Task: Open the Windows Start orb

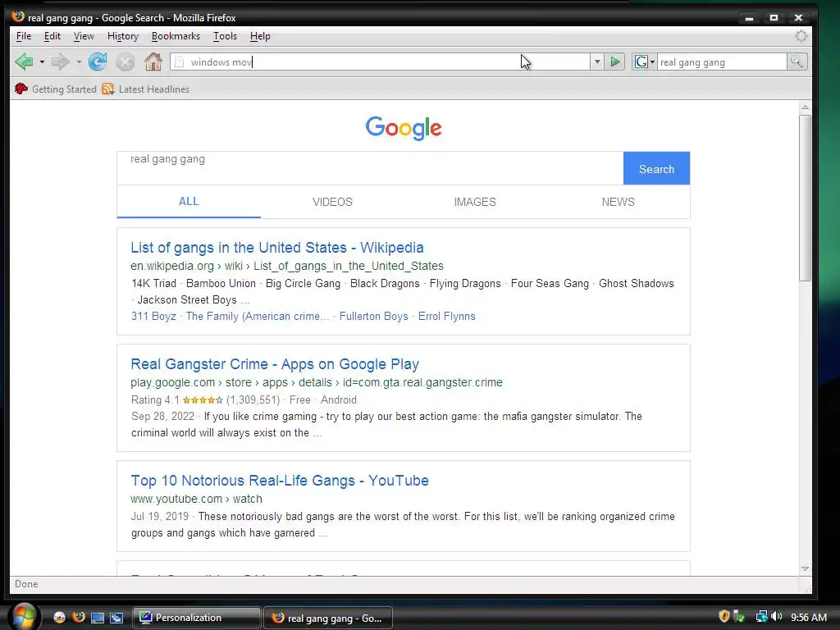Action: 24,617
